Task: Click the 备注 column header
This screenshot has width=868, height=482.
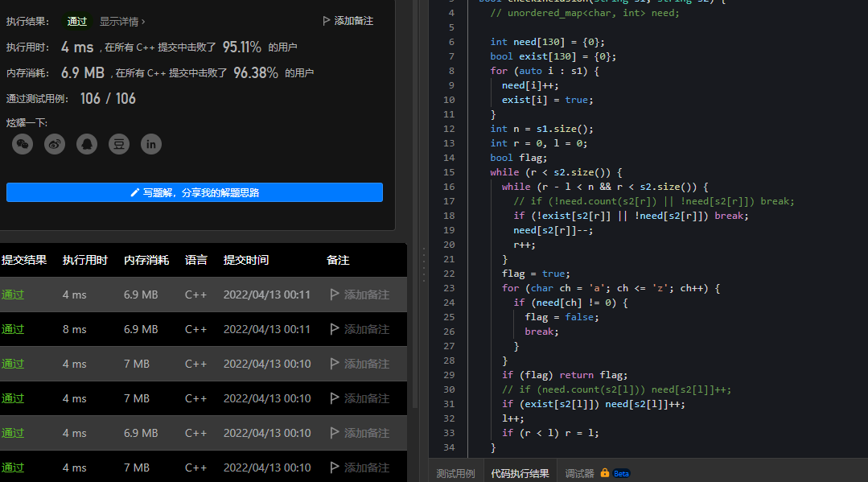Action: pos(338,260)
